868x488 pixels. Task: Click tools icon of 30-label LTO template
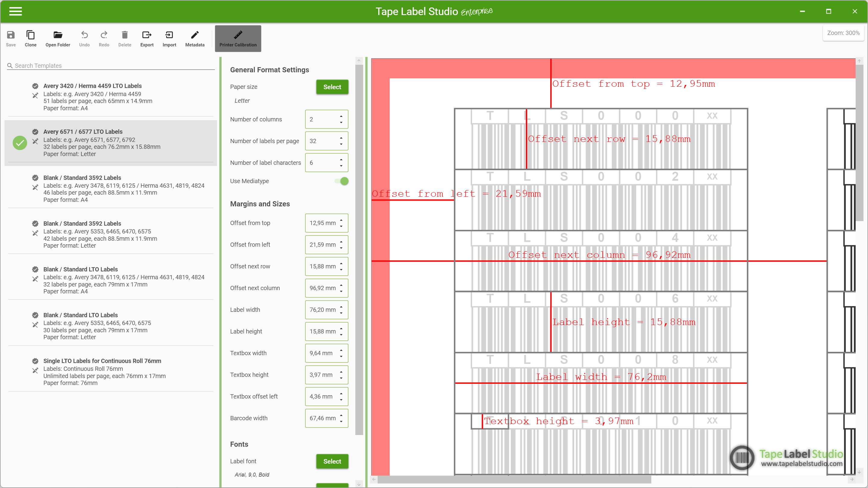click(x=35, y=324)
